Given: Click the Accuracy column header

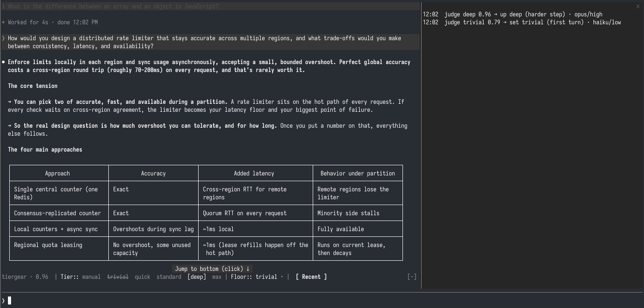Looking at the screenshot, I should click(x=153, y=173).
